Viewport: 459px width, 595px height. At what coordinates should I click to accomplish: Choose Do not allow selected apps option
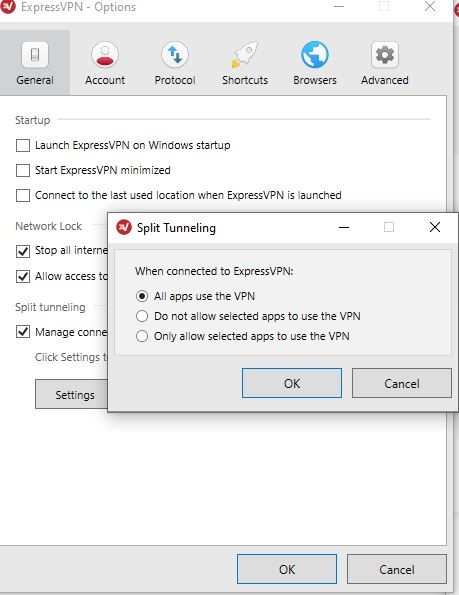(142, 316)
